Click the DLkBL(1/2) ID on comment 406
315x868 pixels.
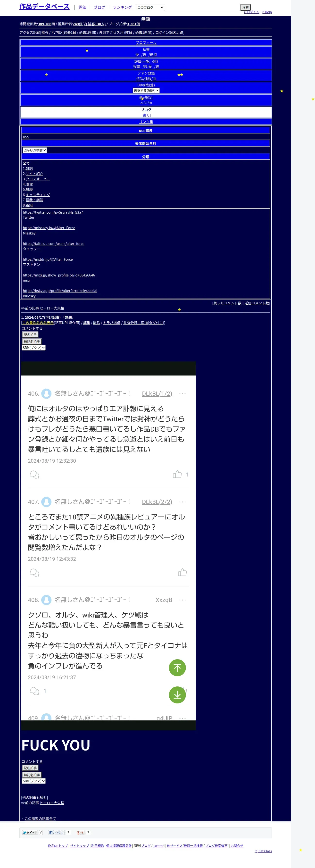tap(157, 393)
